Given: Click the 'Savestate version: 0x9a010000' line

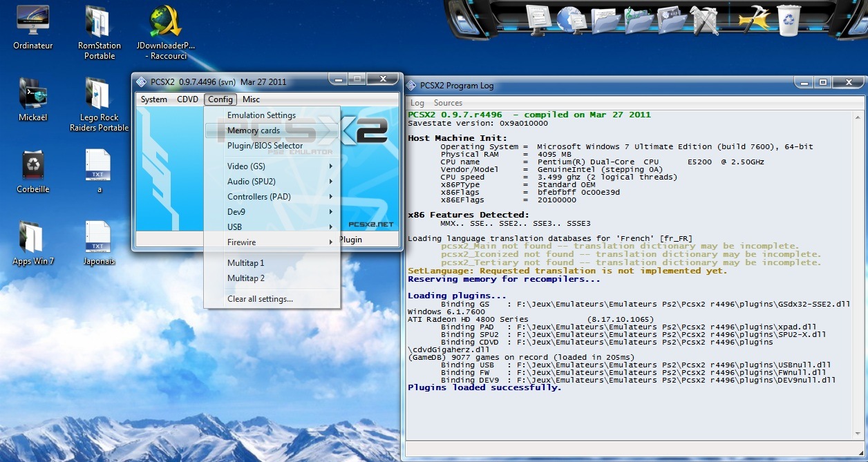Looking at the screenshot, I should click(x=478, y=123).
